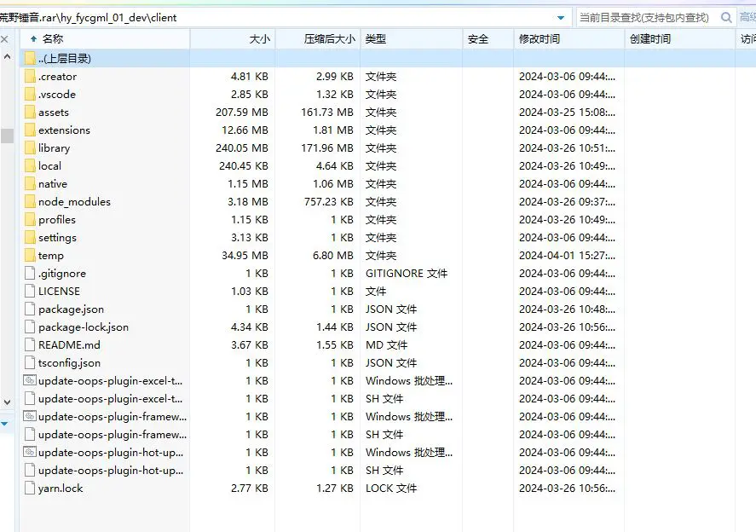Viewport: 756px width, 532px height.
Task: Sort by the 类型 column header
Action: [412, 38]
